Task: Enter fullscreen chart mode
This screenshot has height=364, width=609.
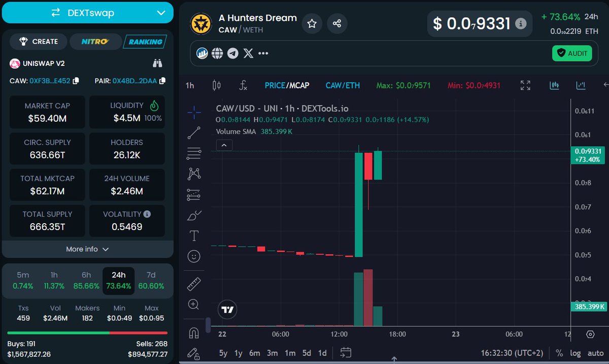Action: pyautogui.click(x=525, y=85)
